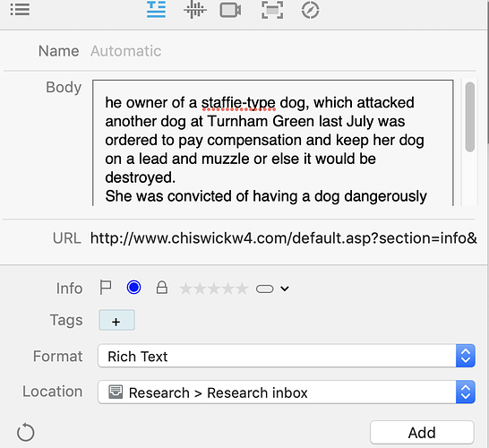Click the Name field with Automatic placeholder
Viewport: 489px width, 448px height.
point(282,51)
